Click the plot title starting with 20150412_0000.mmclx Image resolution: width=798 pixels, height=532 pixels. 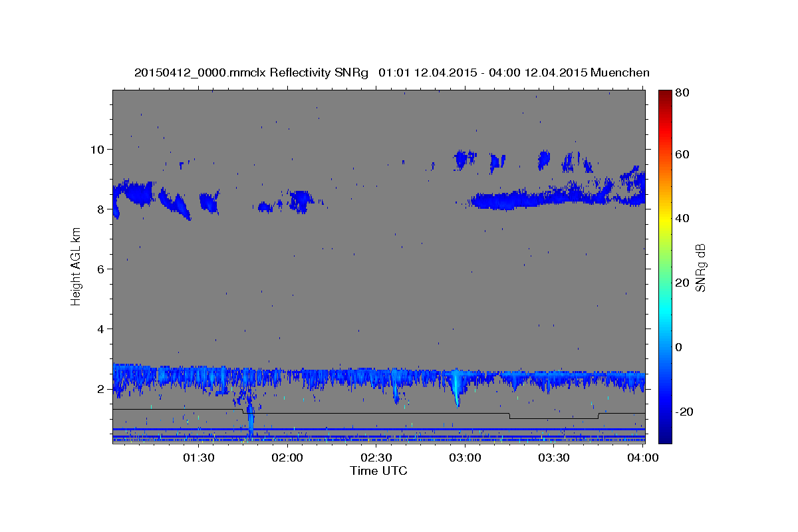(392, 72)
